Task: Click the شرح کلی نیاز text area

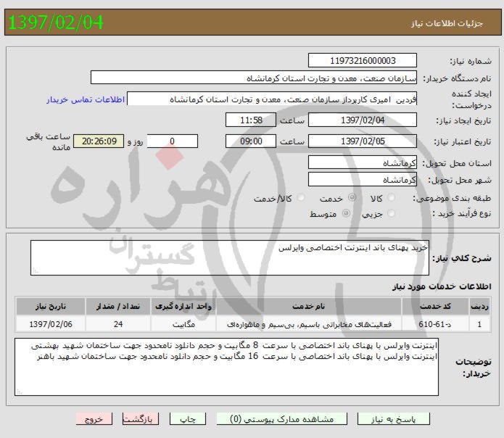Action: tap(229, 257)
